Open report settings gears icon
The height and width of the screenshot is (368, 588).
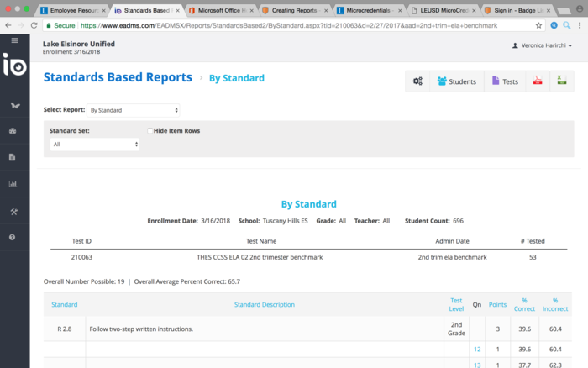coord(417,81)
